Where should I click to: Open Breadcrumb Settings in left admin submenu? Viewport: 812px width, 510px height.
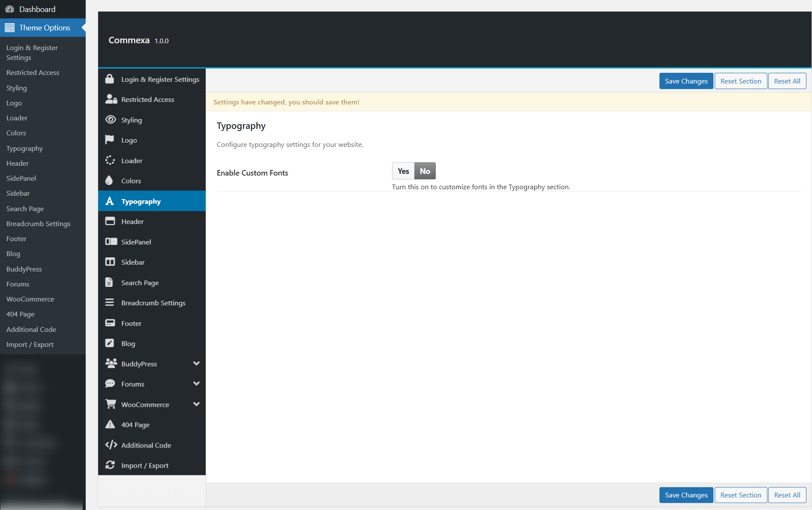coord(38,224)
